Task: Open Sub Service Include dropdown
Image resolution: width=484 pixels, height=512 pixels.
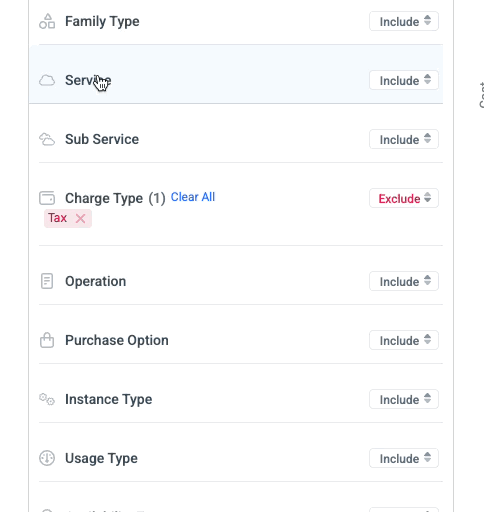Action: (404, 139)
